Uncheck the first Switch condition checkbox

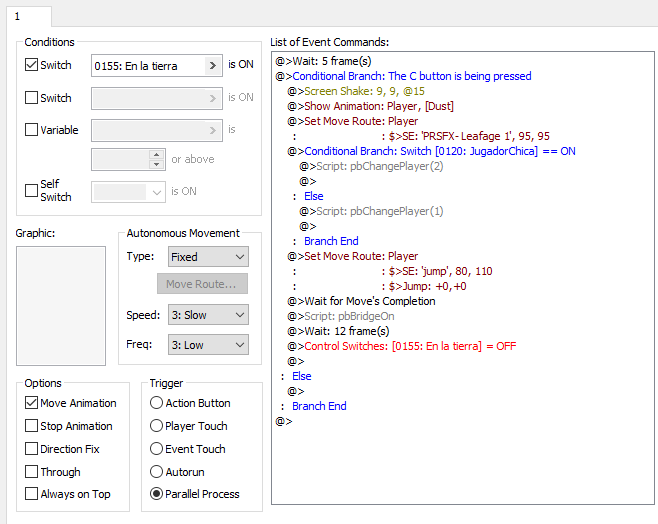[x=31, y=66]
